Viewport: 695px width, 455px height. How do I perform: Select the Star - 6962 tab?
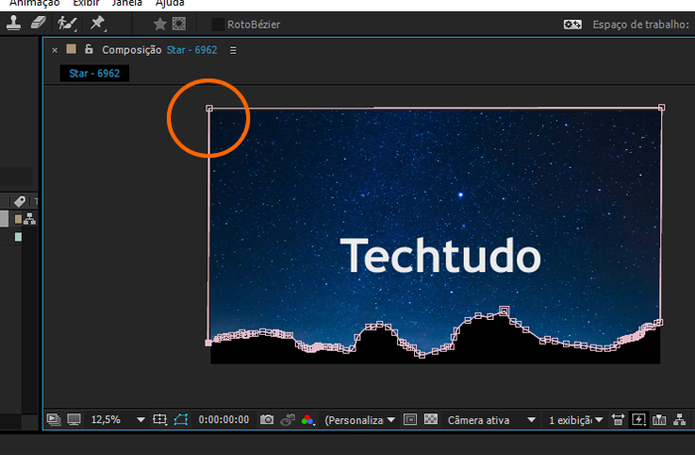click(94, 73)
